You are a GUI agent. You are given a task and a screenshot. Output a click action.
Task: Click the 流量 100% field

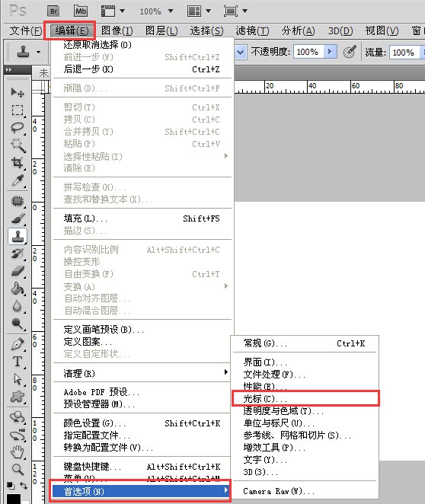[404, 52]
